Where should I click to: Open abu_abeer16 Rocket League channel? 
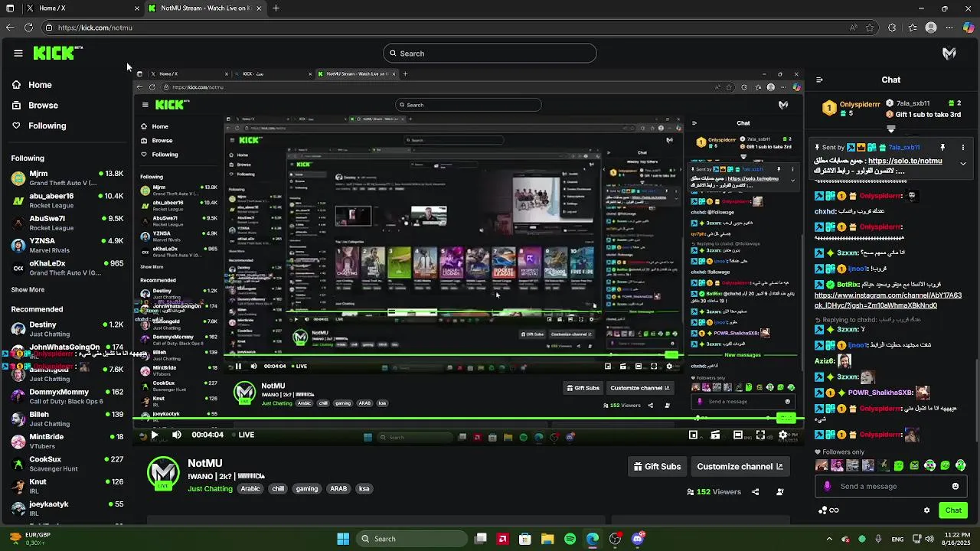[x=67, y=201]
